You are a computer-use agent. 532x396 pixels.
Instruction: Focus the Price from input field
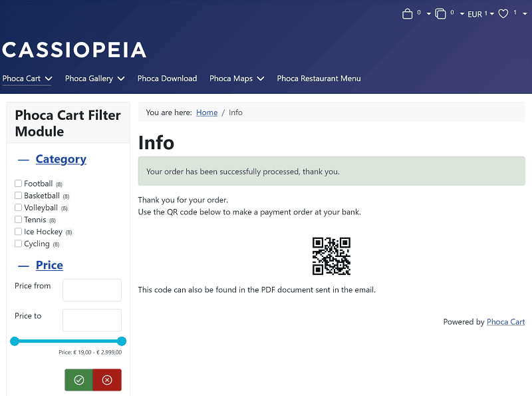pos(92,290)
